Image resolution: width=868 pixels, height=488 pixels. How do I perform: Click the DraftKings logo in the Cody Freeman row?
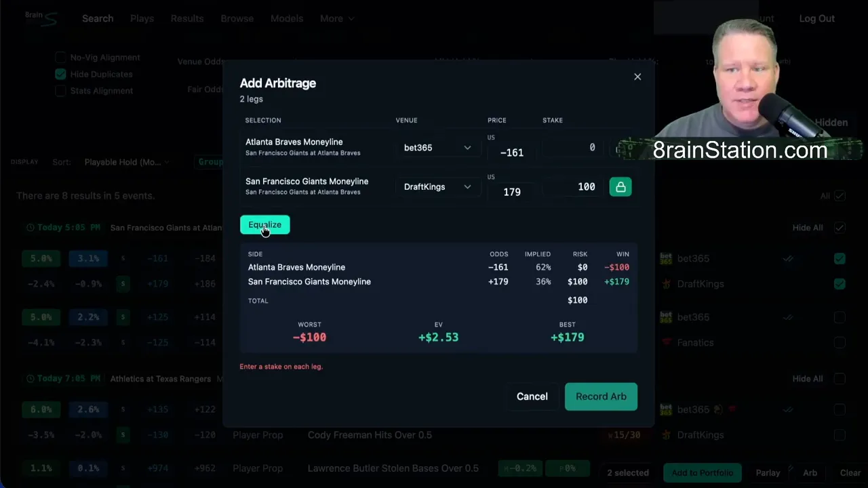click(666, 435)
